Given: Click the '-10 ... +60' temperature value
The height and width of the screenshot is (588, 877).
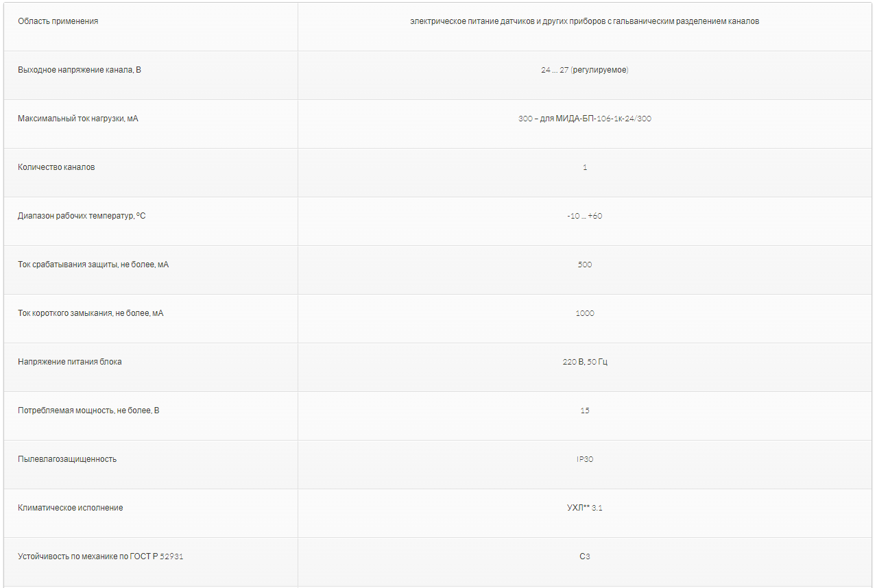Looking at the screenshot, I should point(584,216).
